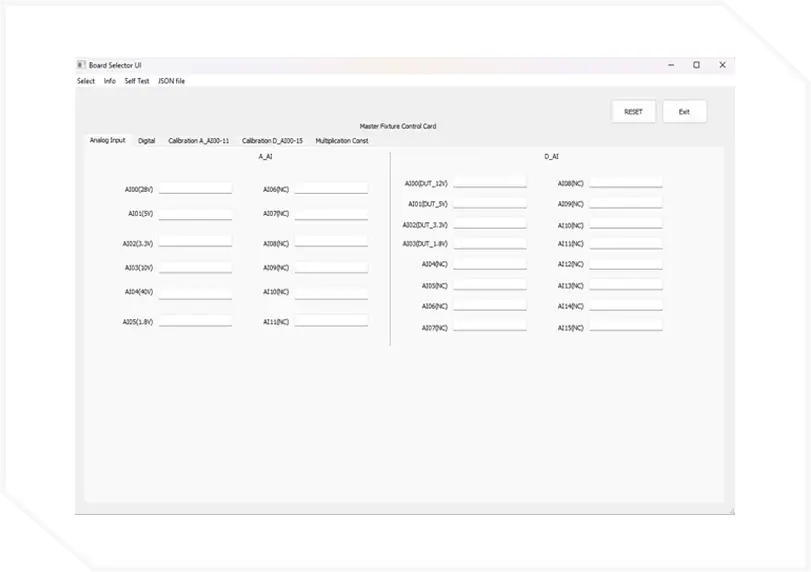Open the Self Test menu
The image size is (811, 572).
coord(137,81)
